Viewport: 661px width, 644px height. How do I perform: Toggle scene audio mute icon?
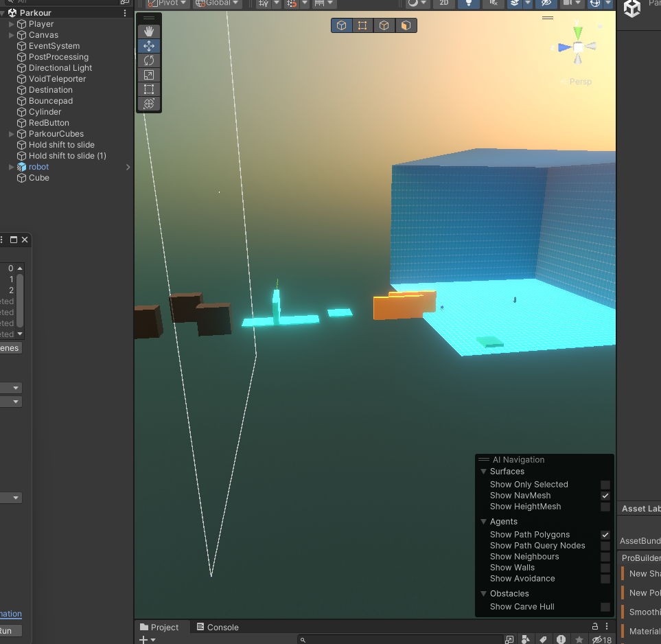[x=494, y=3]
